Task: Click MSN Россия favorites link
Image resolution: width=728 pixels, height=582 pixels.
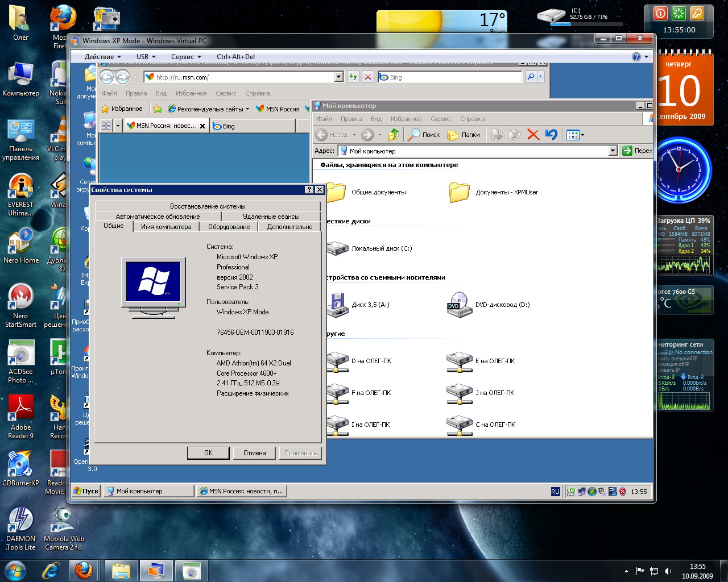Action: pyautogui.click(x=278, y=109)
